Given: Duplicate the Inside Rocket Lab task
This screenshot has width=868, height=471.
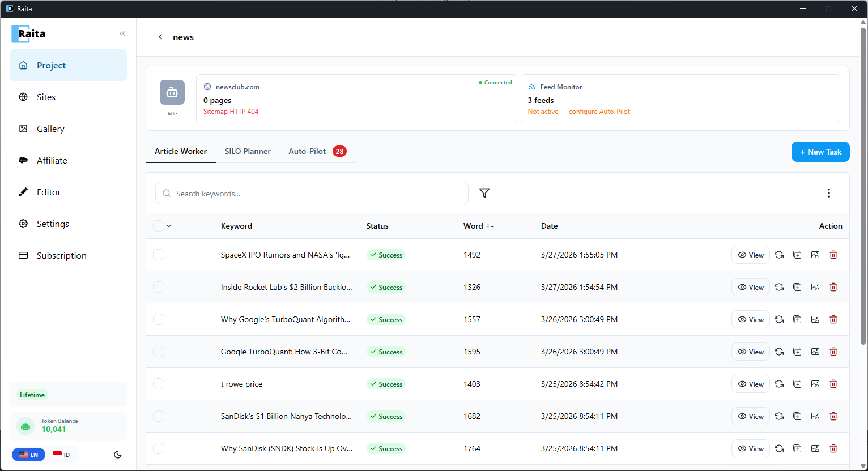Looking at the screenshot, I should point(797,287).
